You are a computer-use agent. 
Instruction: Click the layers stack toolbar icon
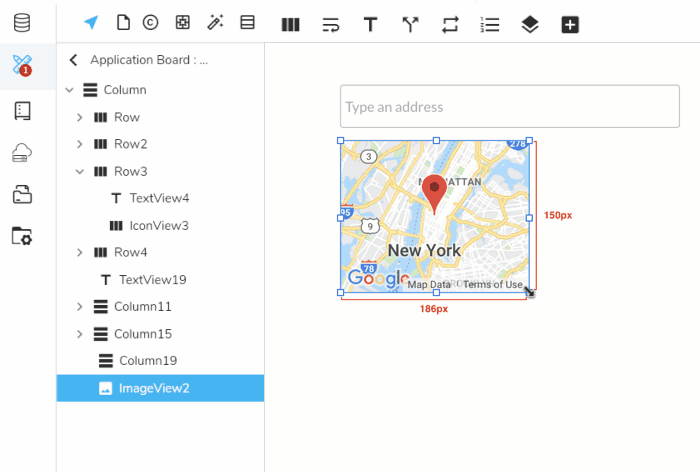click(x=530, y=24)
